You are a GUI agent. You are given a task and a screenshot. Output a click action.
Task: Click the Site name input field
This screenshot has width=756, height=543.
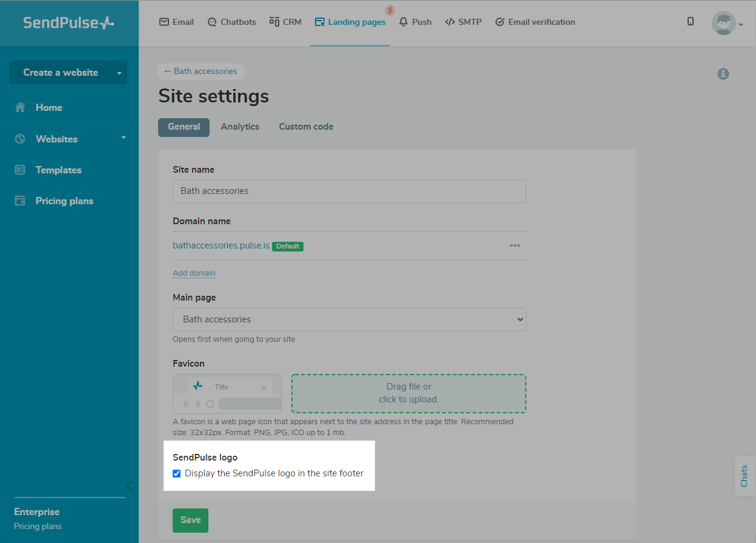[350, 191]
